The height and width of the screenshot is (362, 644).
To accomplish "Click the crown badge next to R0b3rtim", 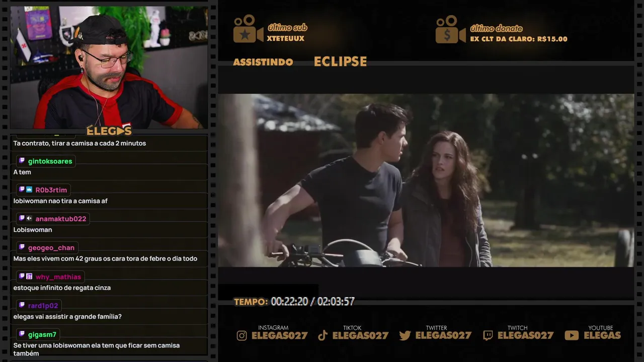I will 29,190.
